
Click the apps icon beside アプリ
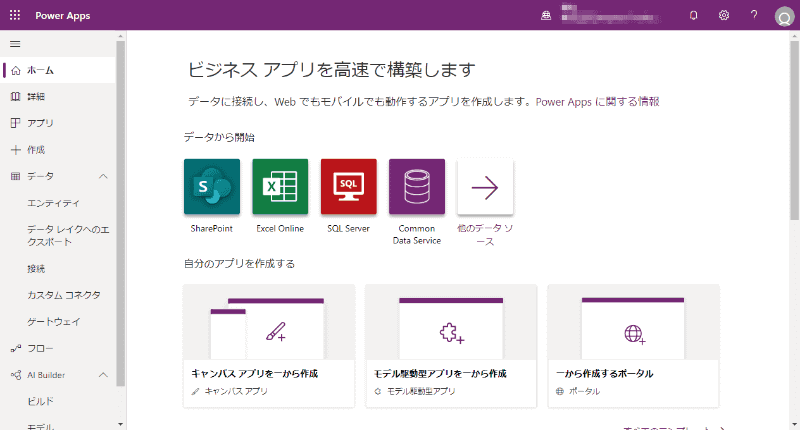pos(16,123)
